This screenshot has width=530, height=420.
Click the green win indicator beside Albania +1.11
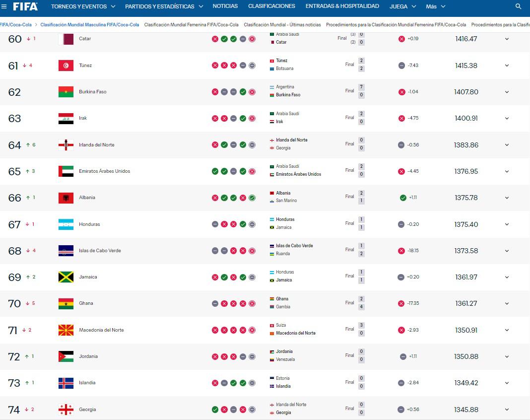coord(403,198)
